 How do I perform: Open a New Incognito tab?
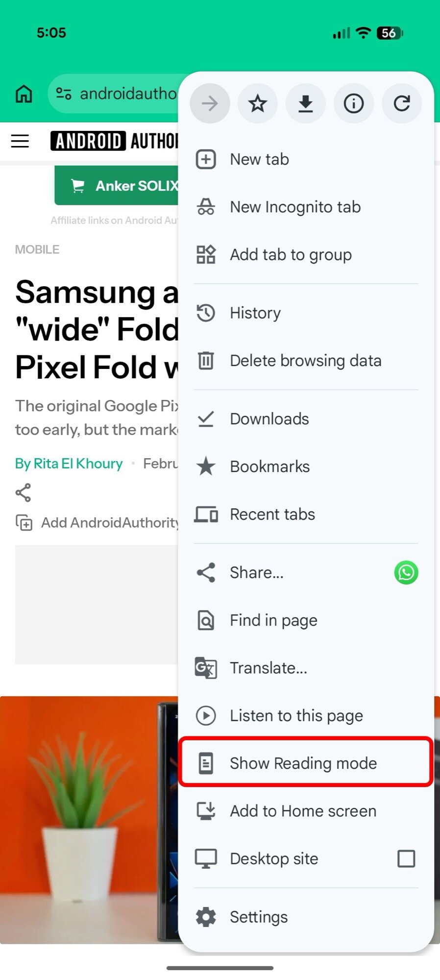[294, 207]
